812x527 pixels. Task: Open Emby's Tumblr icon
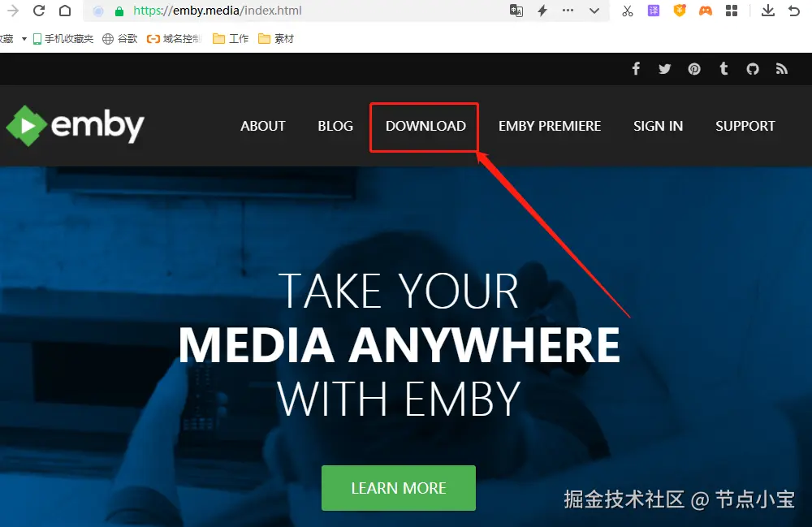point(724,68)
